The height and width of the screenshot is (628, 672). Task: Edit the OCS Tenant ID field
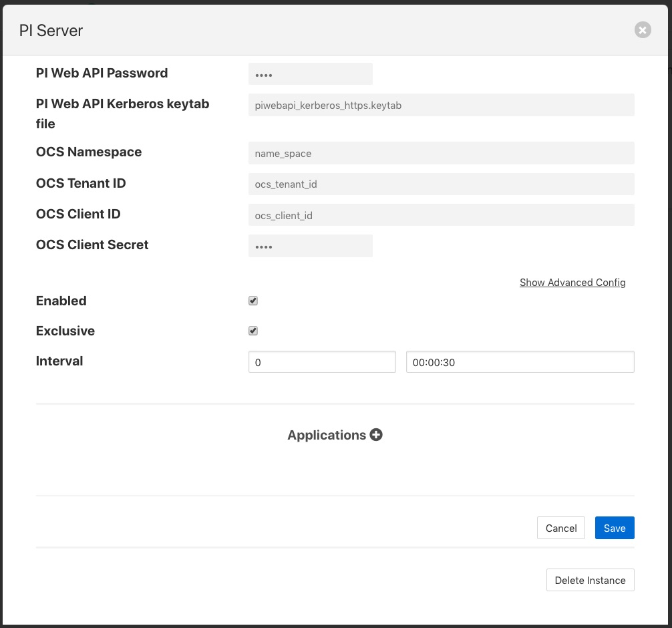pyautogui.click(x=441, y=184)
